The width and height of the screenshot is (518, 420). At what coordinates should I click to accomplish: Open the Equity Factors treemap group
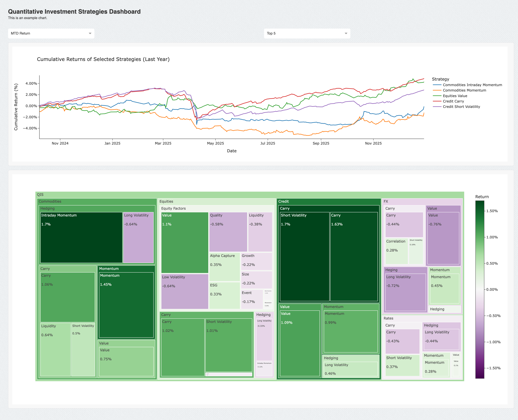pos(173,209)
